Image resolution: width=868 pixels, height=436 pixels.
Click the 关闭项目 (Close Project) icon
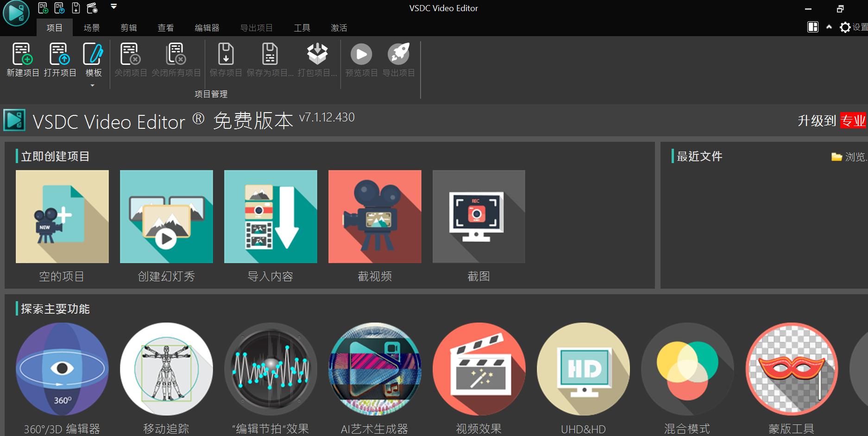coord(130,54)
